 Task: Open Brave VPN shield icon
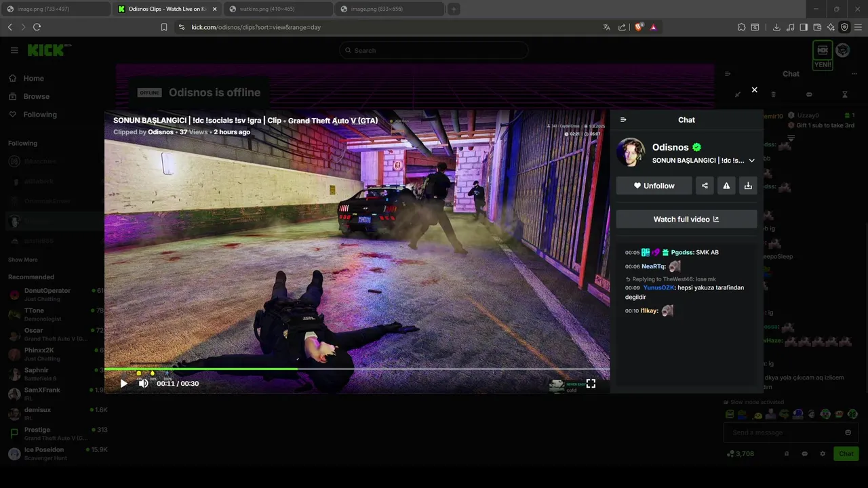pyautogui.click(x=844, y=27)
